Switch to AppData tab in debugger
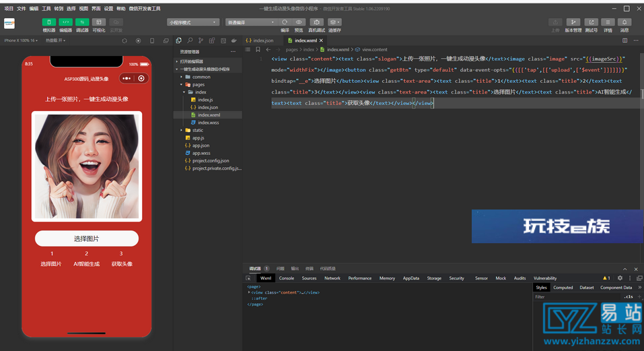The height and width of the screenshot is (351, 644). (x=410, y=278)
